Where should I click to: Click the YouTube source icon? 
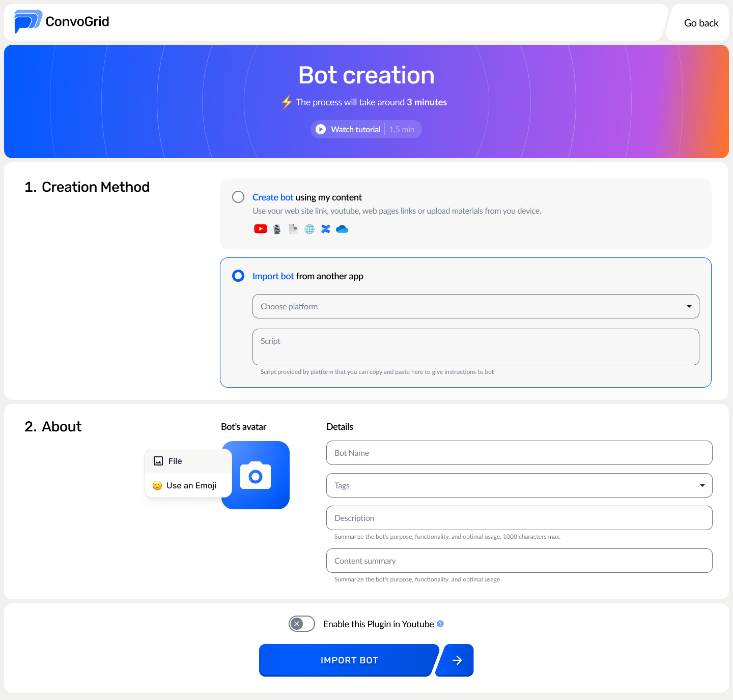tap(261, 229)
